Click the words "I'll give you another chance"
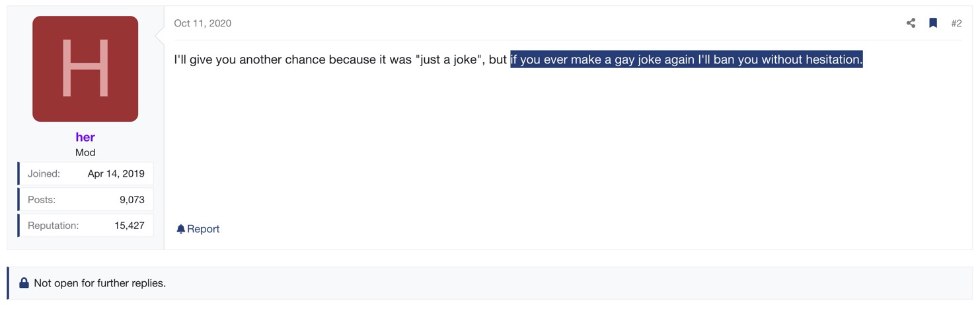This screenshot has height=311, width=980. pyautogui.click(x=250, y=60)
